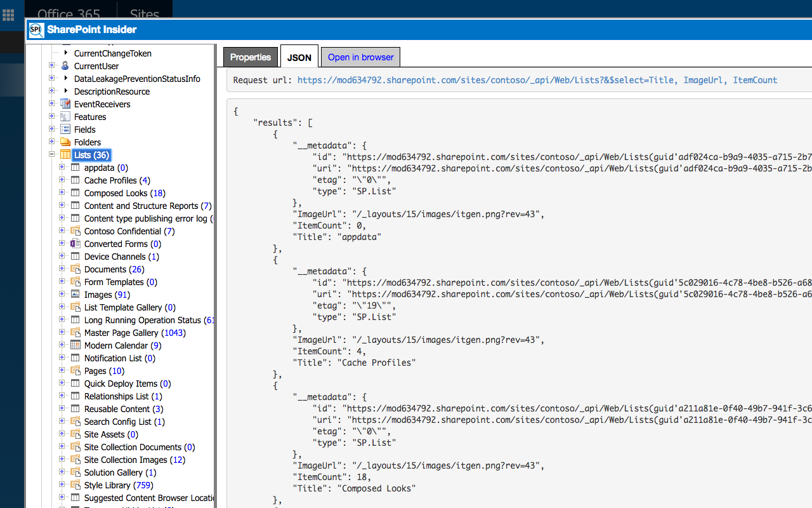Expand the Fields node
The height and width of the screenshot is (508, 812).
tap(52, 129)
